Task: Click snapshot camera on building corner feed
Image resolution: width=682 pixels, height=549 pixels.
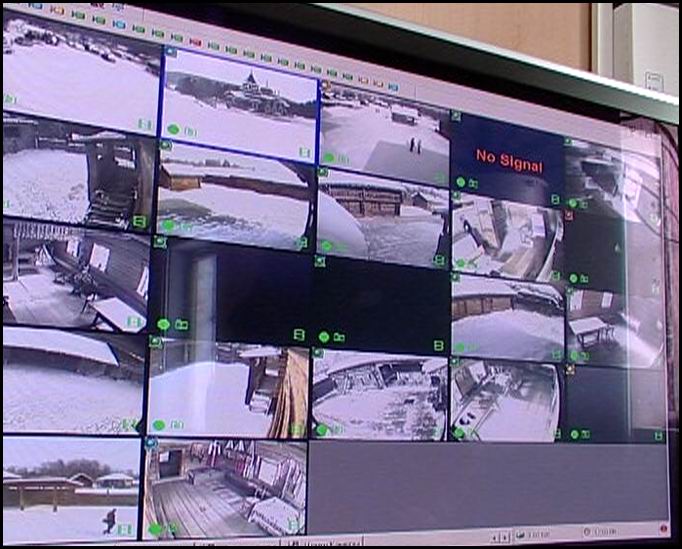Action: (176, 425)
